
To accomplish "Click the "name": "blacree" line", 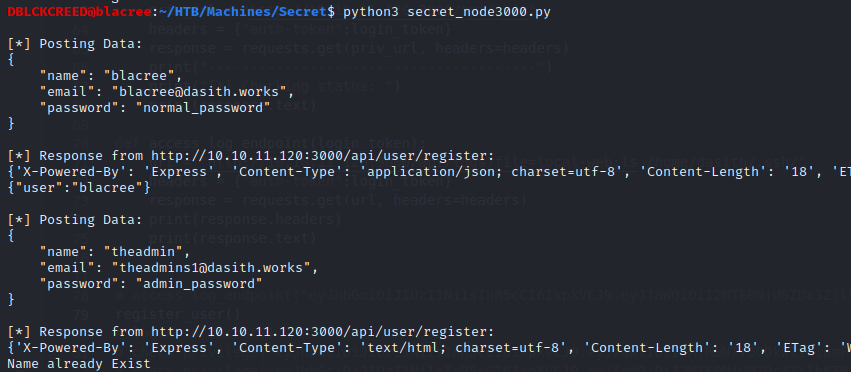I will coord(111,75).
